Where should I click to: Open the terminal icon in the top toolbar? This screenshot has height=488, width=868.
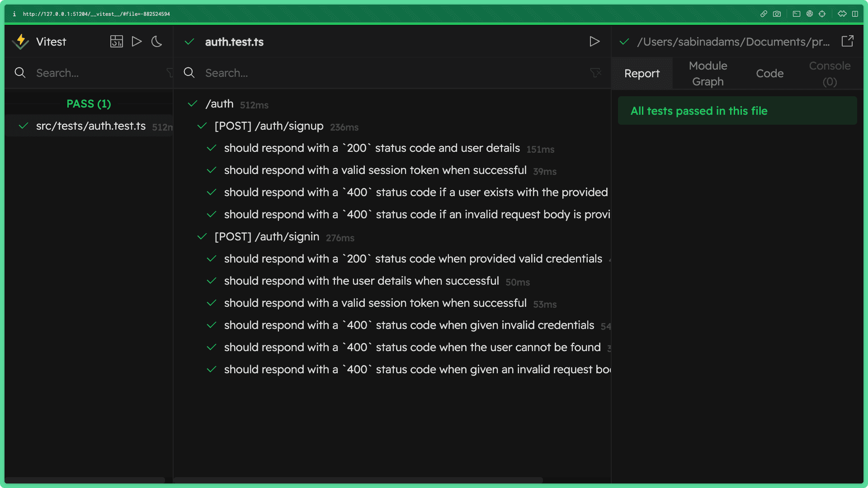click(796, 14)
